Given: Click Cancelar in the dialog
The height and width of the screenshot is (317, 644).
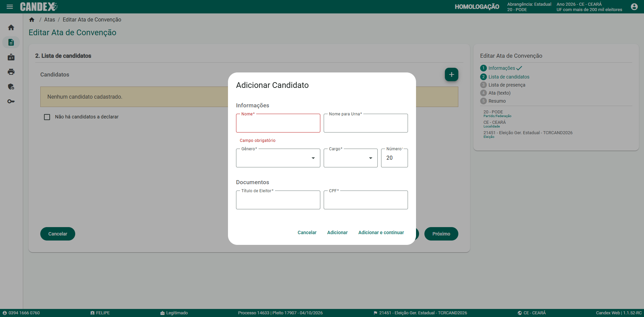Looking at the screenshot, I should coord(307,232).
